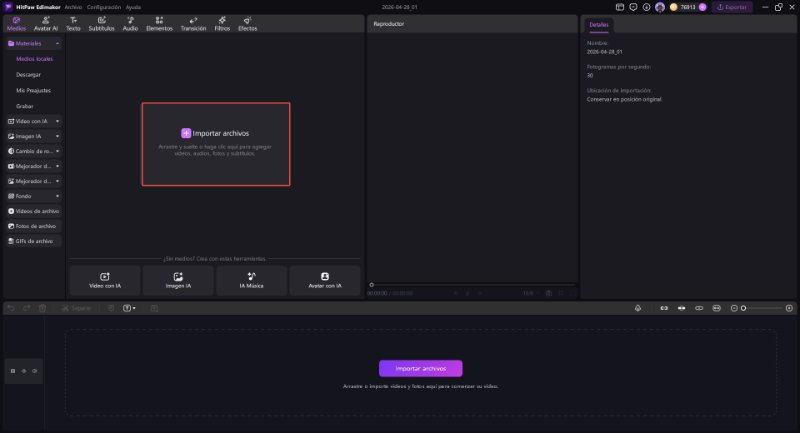Open the Elementos panel
This screenshot has width=800, height=433.
point(159,24)
